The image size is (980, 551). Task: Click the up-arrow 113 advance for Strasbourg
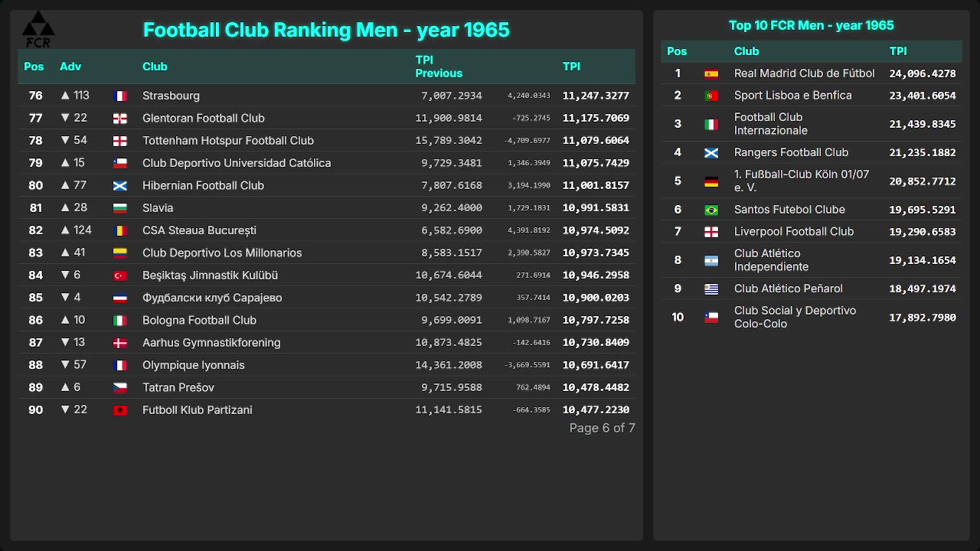tap(75, 96)
